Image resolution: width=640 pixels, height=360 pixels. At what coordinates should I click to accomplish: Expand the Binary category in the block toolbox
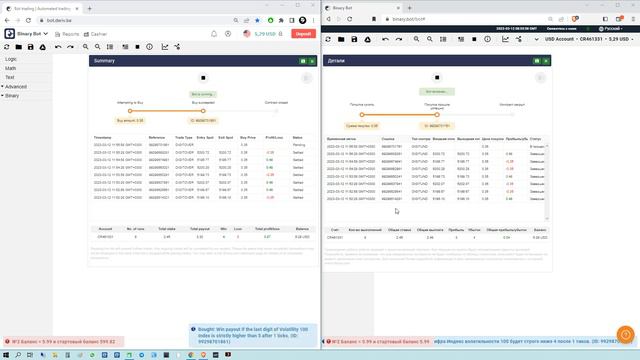click(x=12, y=96)
